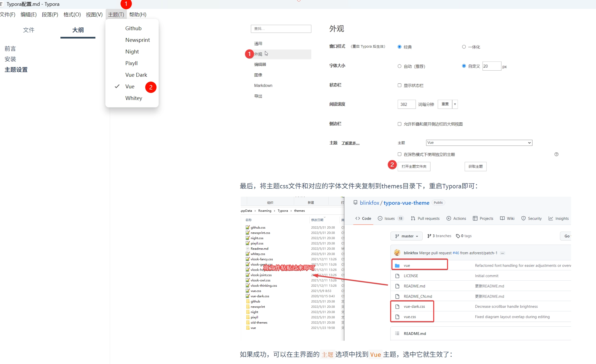This screenshot has width=596, height=364.
Task: Select the GitHub Wiki tab
Action: 507,218
